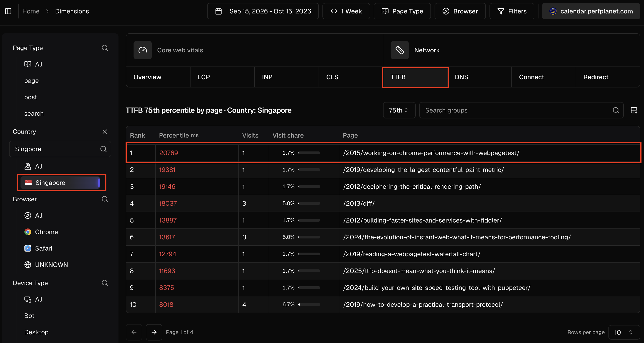Select the post page type

[31, 97]
